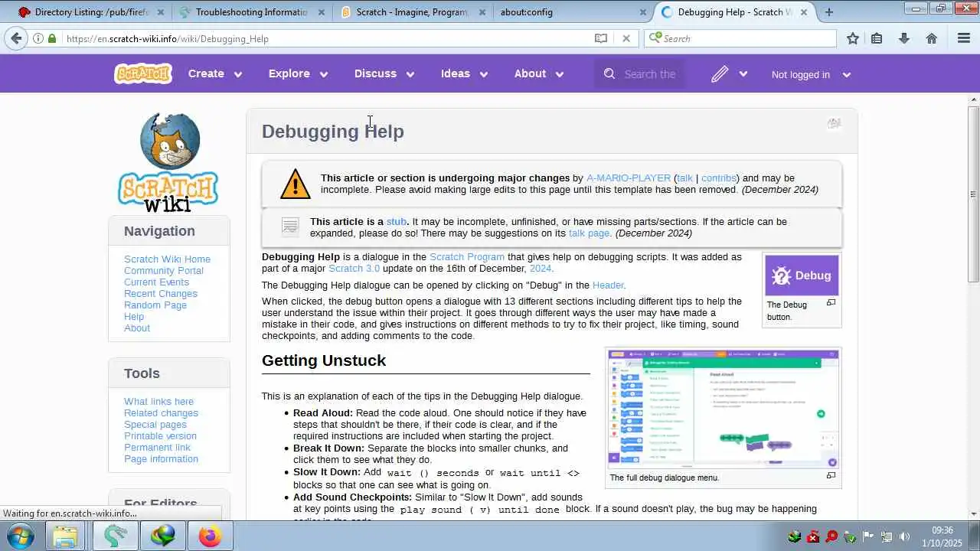This screenshot has width=980, height=551.
Task: Open the Windows Start button
Action: click(x=21, y=536)
